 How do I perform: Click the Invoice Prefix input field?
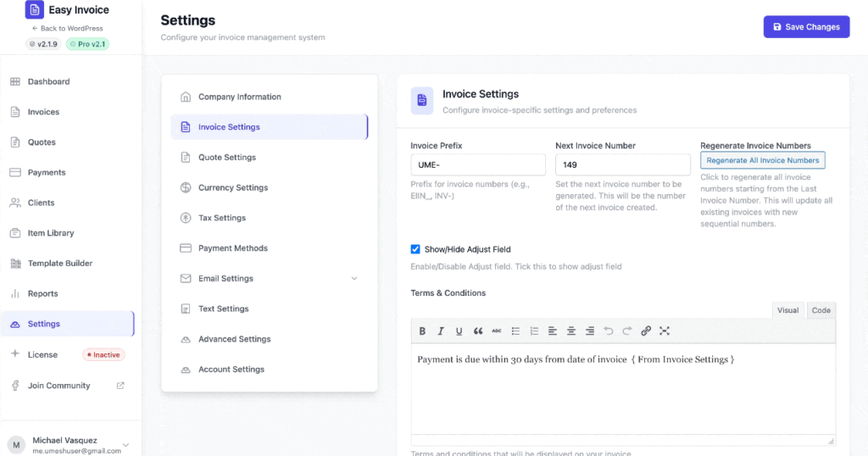click(478, 165)
